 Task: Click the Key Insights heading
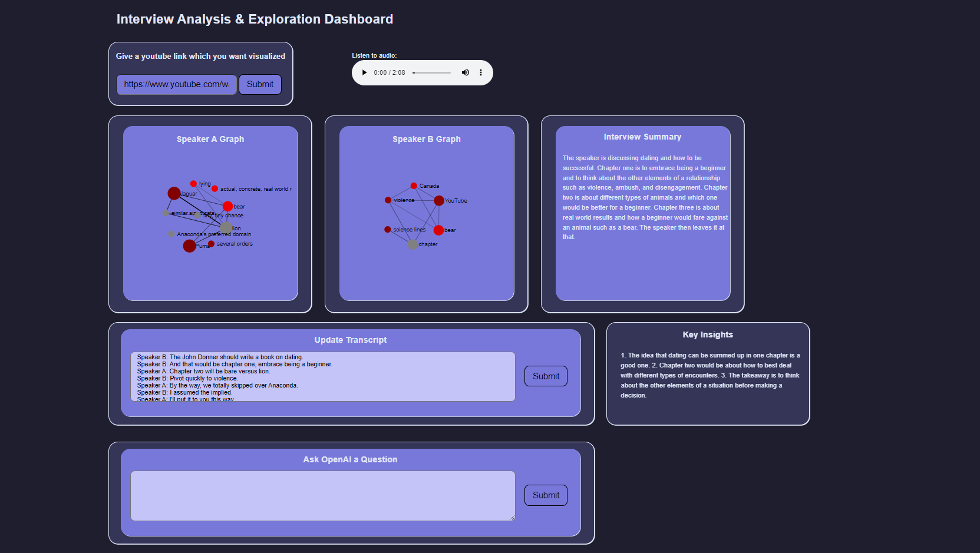pos(708,335)
